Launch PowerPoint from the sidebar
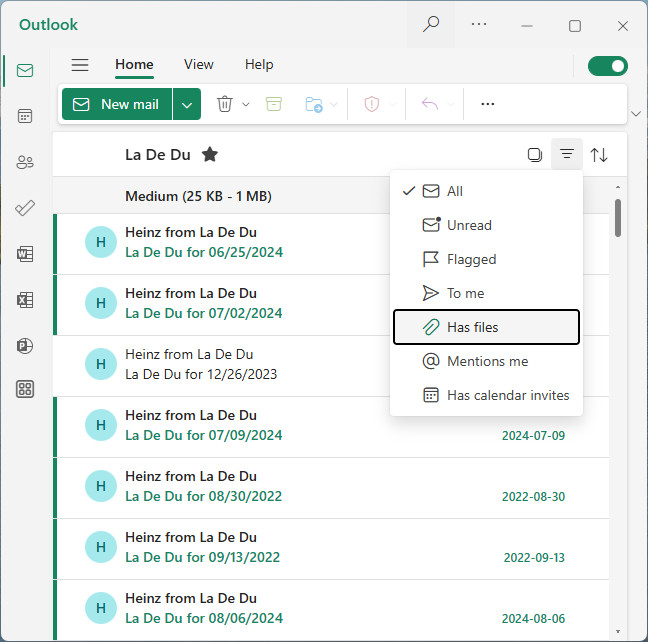This screenshot has height=642, width=648. click(x=25, y=346)
